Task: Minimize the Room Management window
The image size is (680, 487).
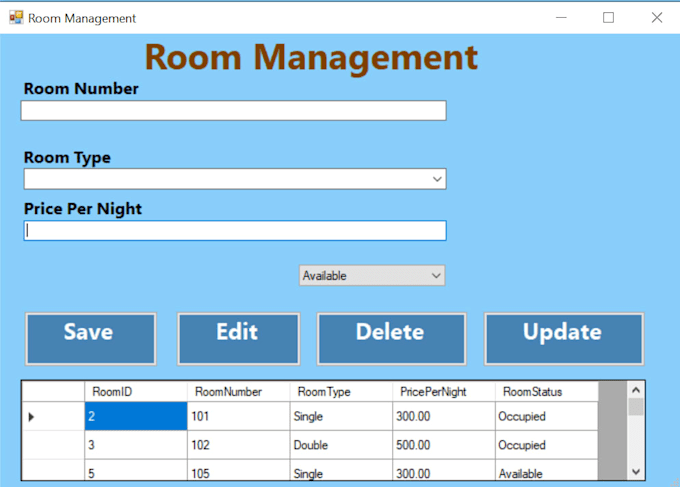Action: [x=561, y=17]
